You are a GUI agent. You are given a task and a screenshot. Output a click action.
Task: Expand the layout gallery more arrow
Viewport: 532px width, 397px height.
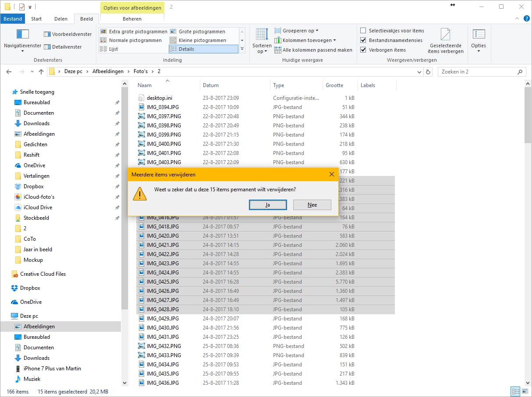242,49
